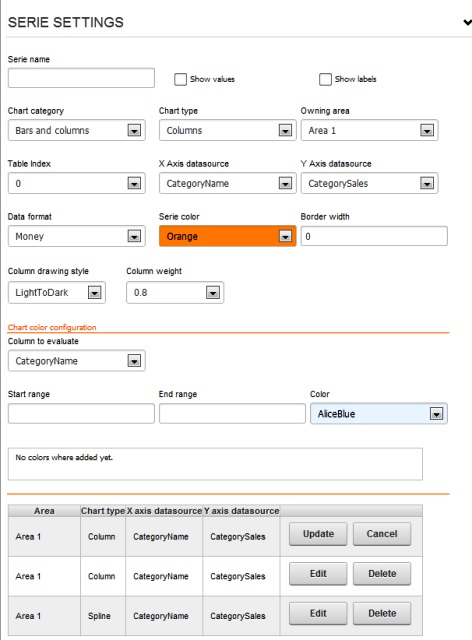Enable the Show values checkbox
472x640 pixels.
click(x=180, y=79)
